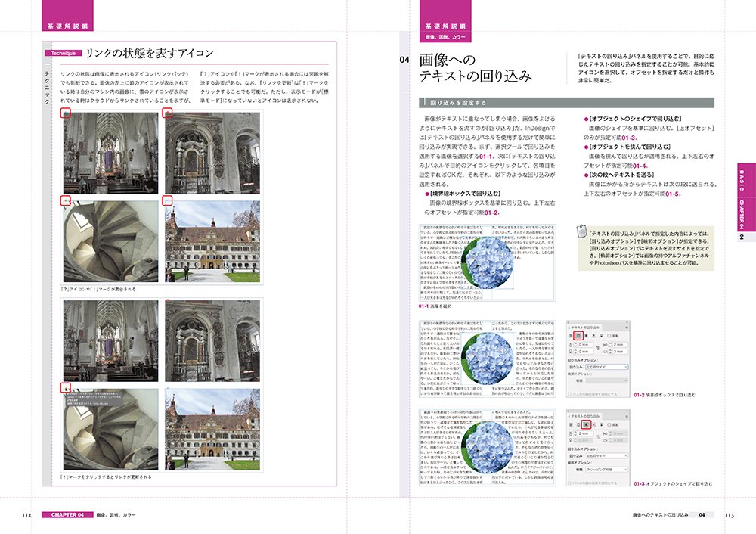Select the no text wrap icon in the panel

pos(569,335)
